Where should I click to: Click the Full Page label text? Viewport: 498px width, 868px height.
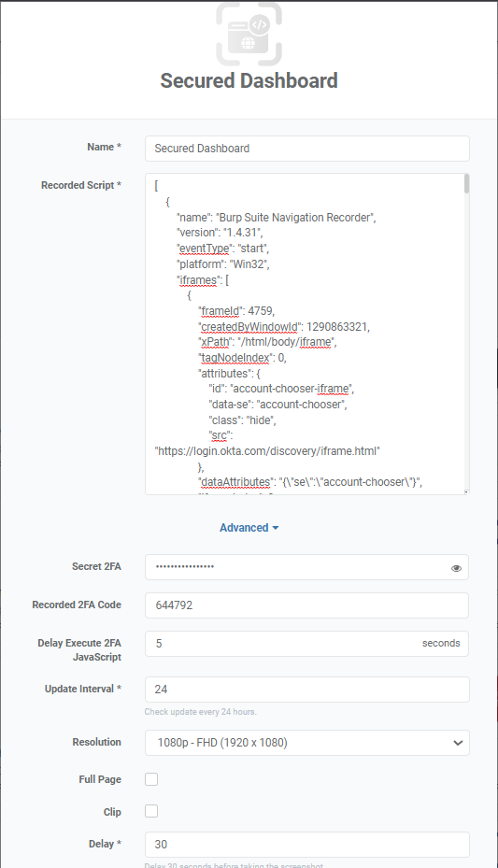(100, 779)
